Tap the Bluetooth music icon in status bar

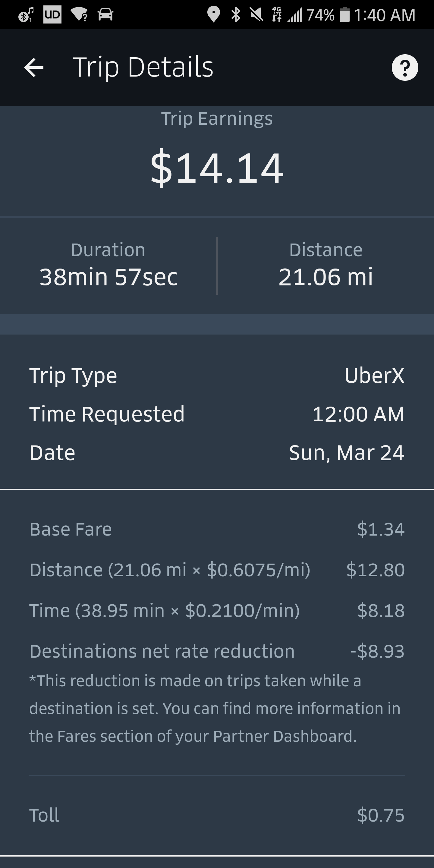(x=26, y=15)
